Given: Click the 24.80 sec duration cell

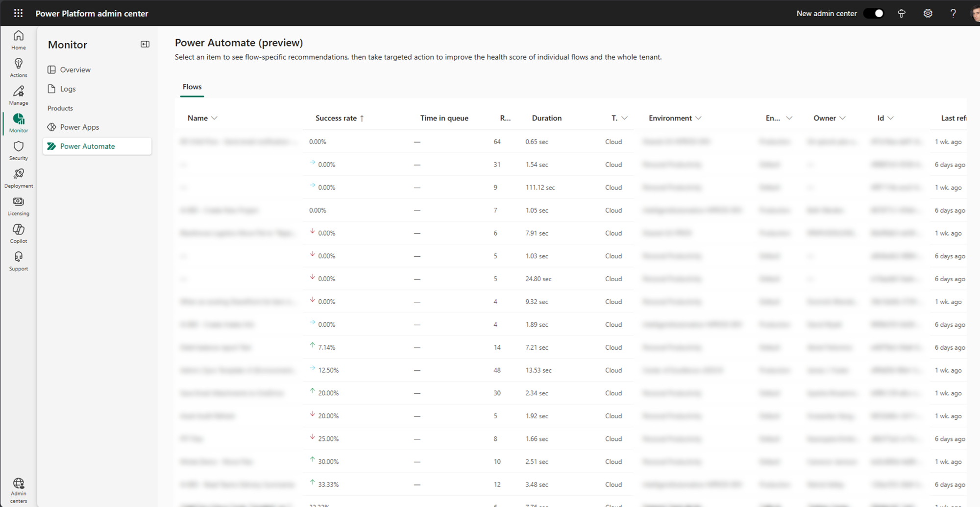Looking at the screenshot, I should pyautogui.click(x=539, y=279).
